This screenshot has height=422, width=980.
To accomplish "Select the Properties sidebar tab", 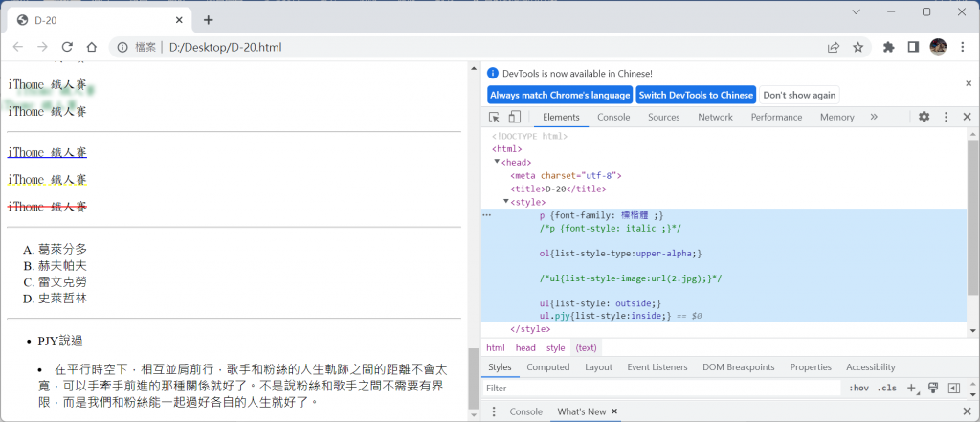I will pos(811,367).
